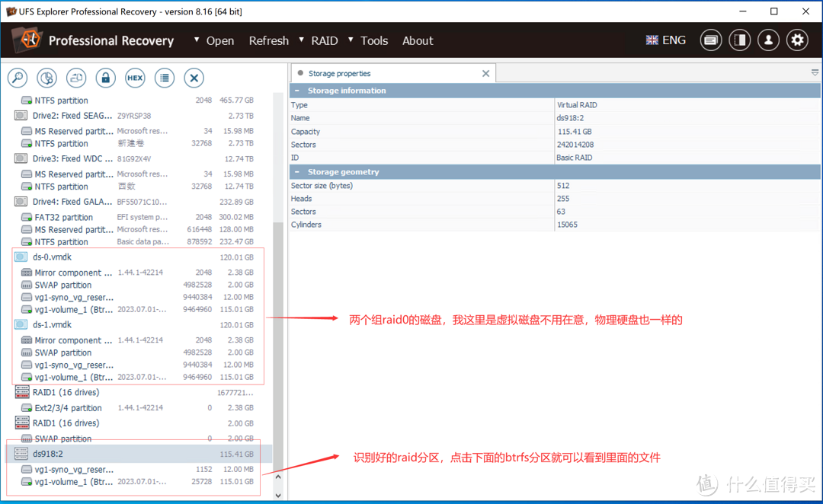This screenshot has width=823, height=504.
Task: Click the Capacity value 115.41 GB
Action: [575, 132]
